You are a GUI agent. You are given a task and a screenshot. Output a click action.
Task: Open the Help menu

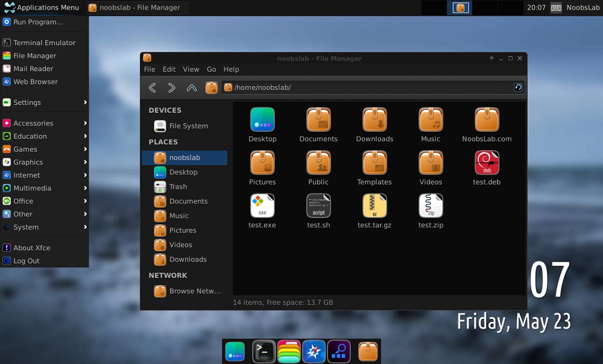pos(231,69)
